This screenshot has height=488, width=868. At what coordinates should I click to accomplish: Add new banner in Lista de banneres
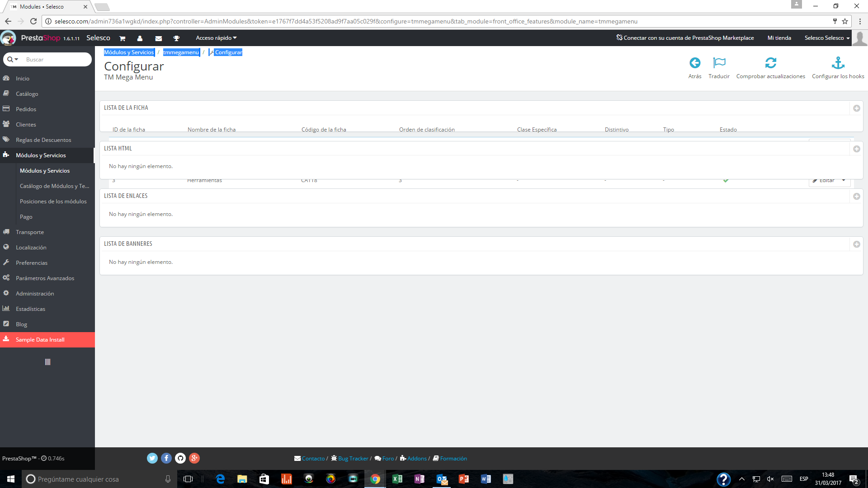(856, 244)
